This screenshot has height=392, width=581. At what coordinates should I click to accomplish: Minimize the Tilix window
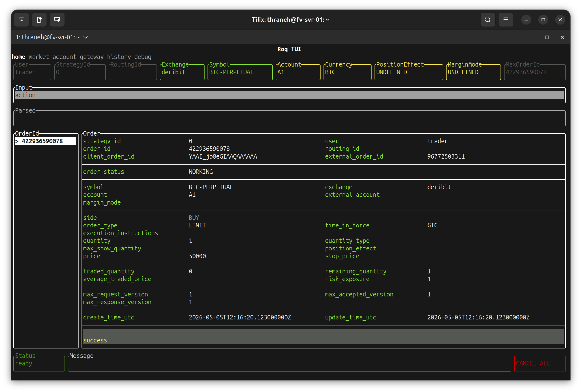[x=526, y=20]
